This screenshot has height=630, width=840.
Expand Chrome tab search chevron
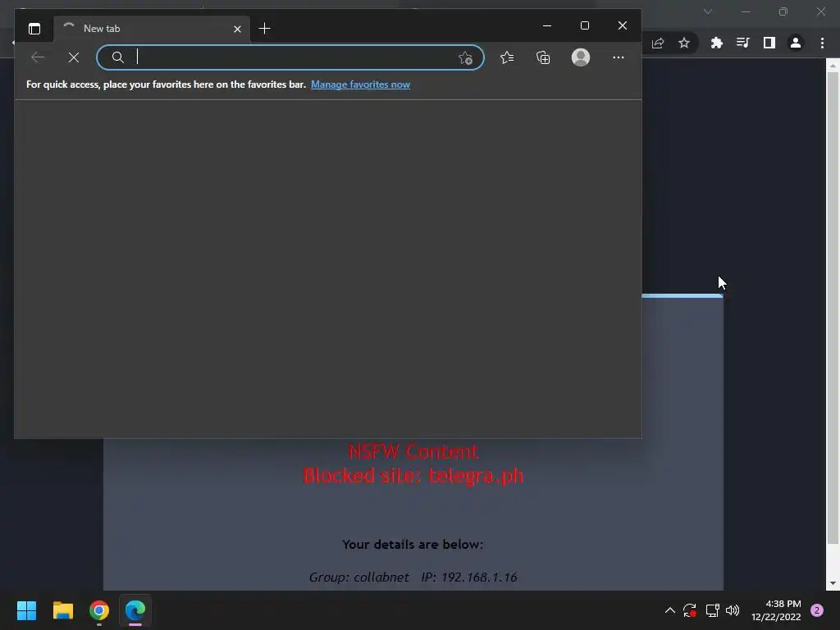(708, 11)
